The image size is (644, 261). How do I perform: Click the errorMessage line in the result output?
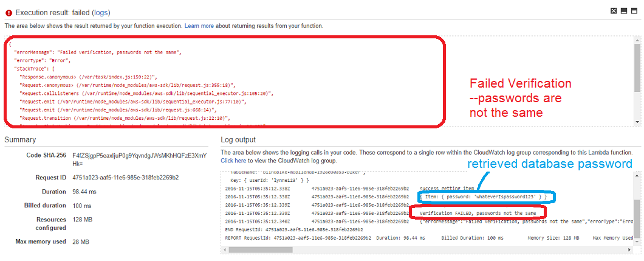(97, 52)
